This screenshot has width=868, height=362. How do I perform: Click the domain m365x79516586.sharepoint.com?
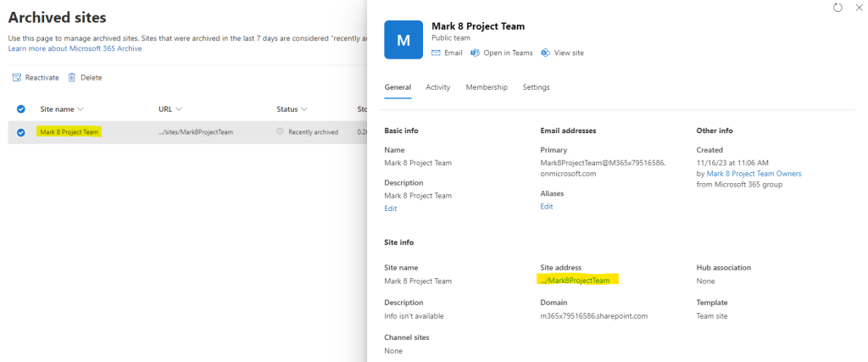coord(594,316)
